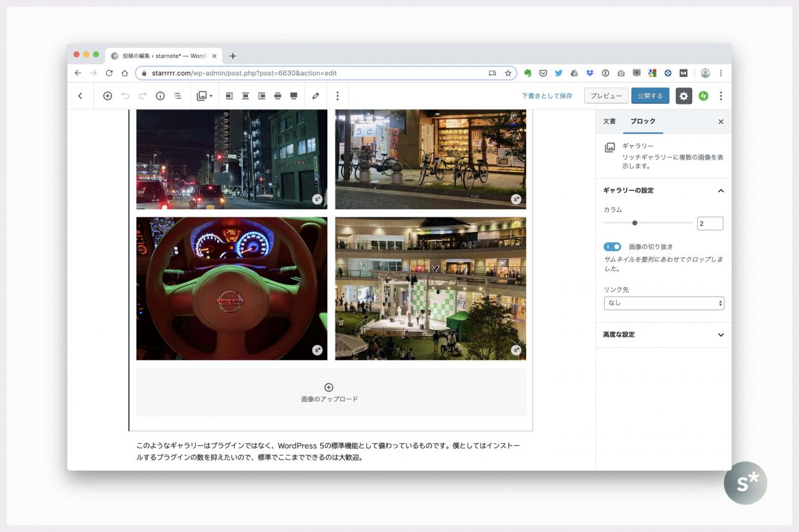Expand the 高度な設定 section
This screenshot has height=532, width=799.
[x=663, y=334]
